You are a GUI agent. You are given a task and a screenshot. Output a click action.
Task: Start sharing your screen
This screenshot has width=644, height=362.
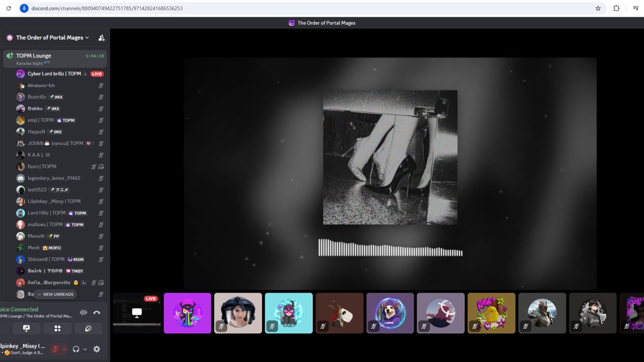pyautogui.click(x=26, y=328)
